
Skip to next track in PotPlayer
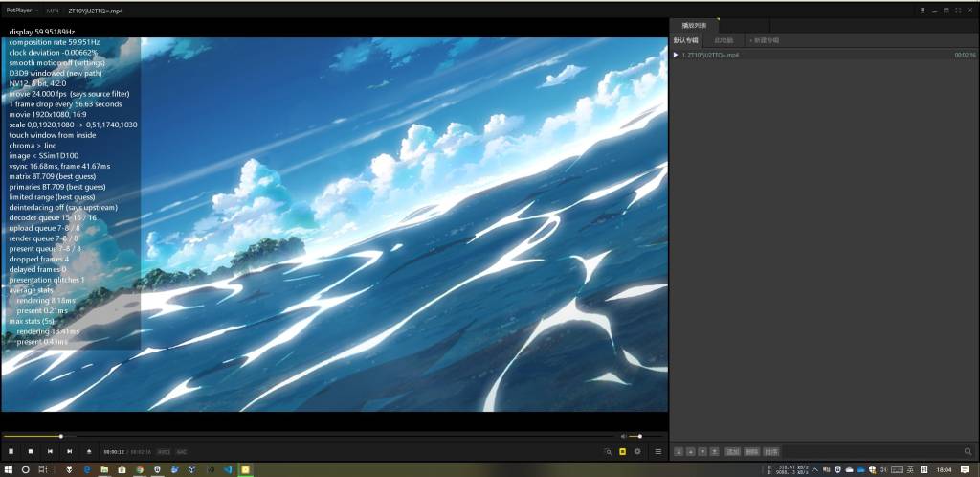pos(69,451)
